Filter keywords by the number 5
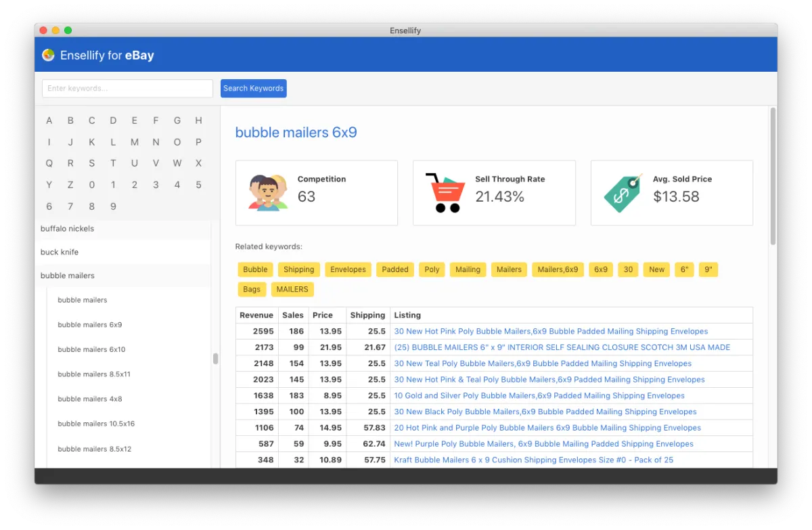The width and height of the screenshot is (812, 530). pyautogui.click(x=198, y=184)
